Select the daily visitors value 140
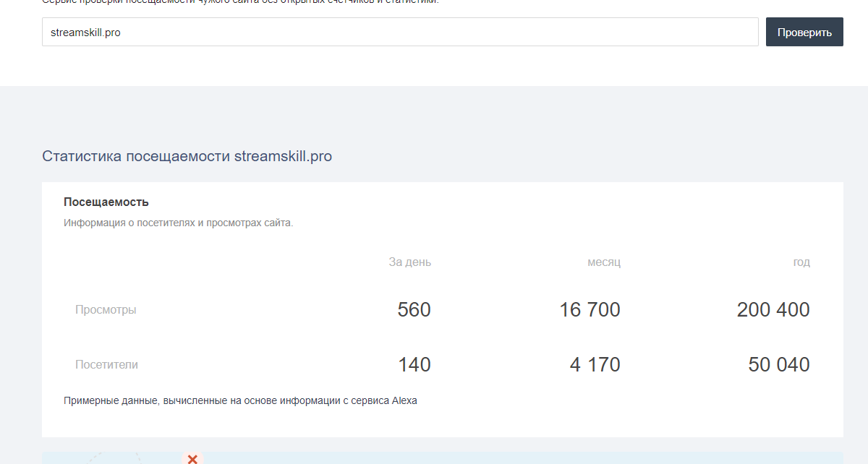Viewport: 868px width, 464px height. 414,365
